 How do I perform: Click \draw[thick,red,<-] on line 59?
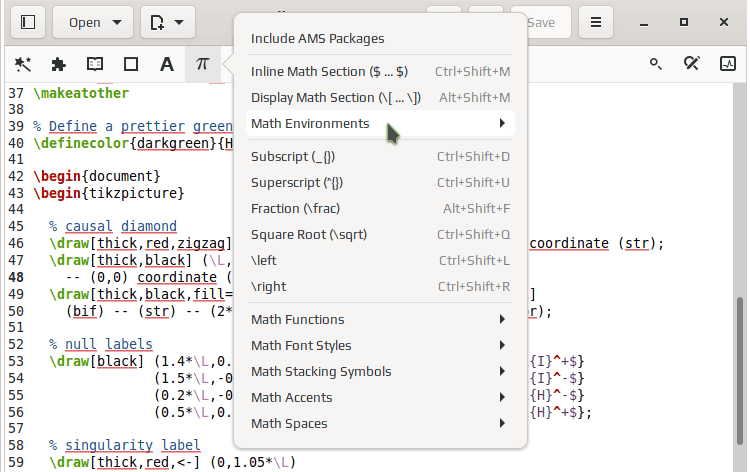coord(125,462)
